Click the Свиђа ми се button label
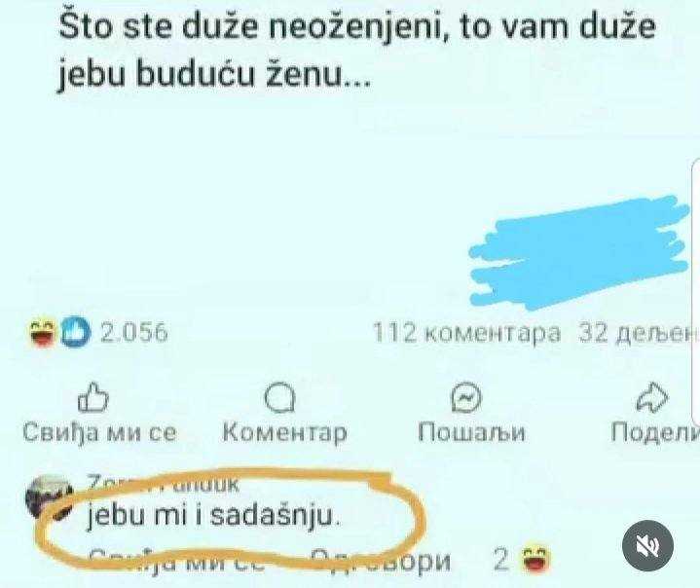The height and width of the screenshot is (588, 700). 100,431
